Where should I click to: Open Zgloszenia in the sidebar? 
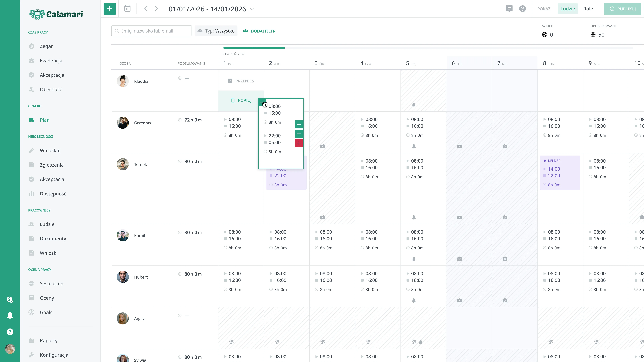click(52, 165)
